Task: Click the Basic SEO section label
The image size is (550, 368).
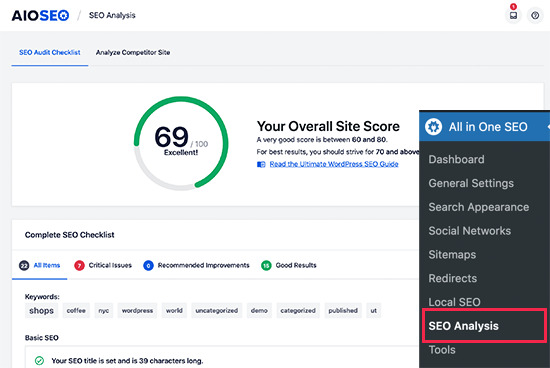Action: click(41, 338)
